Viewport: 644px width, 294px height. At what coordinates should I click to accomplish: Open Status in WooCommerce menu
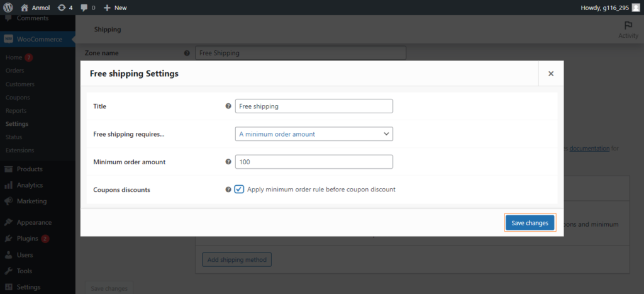tap(14, 137)
